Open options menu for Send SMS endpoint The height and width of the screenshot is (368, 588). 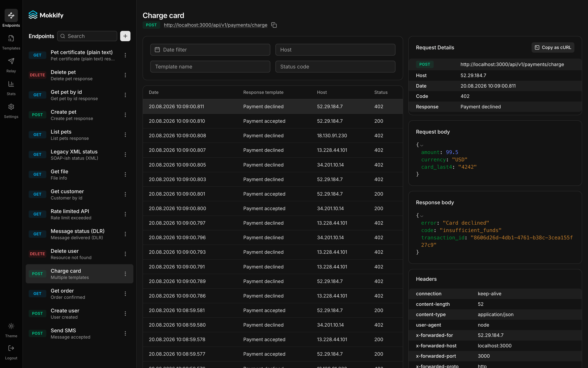point(125,333)
